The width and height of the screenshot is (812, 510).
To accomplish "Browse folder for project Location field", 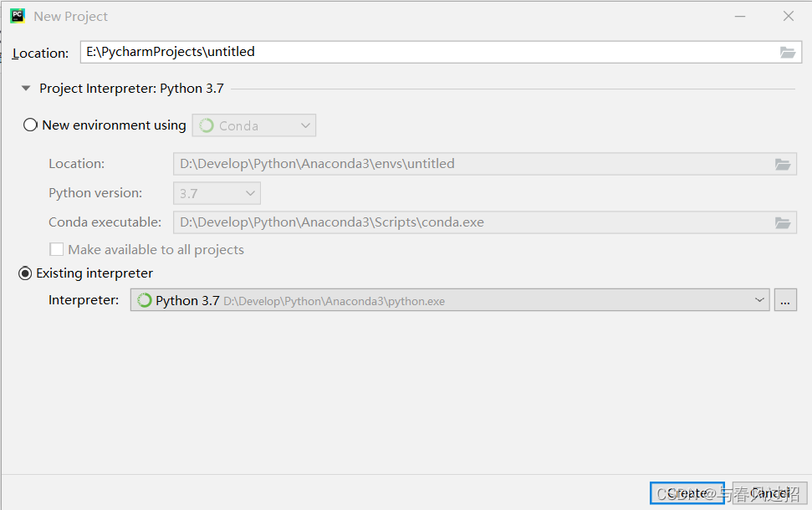I will 788,53.
